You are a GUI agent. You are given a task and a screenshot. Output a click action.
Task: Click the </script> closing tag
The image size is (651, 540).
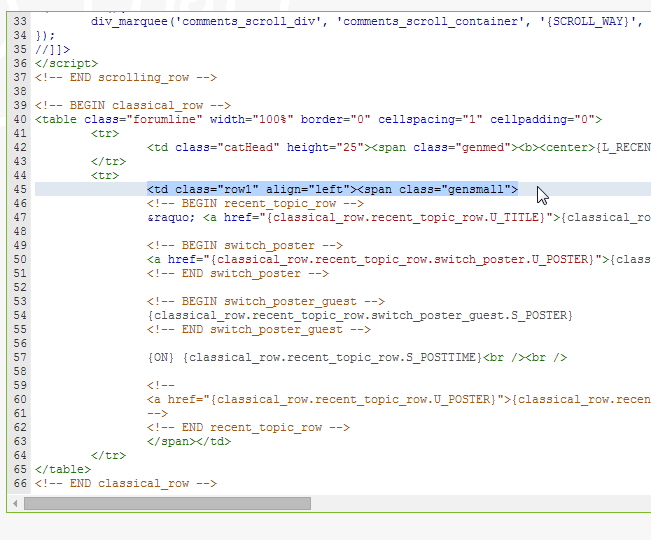66,64
